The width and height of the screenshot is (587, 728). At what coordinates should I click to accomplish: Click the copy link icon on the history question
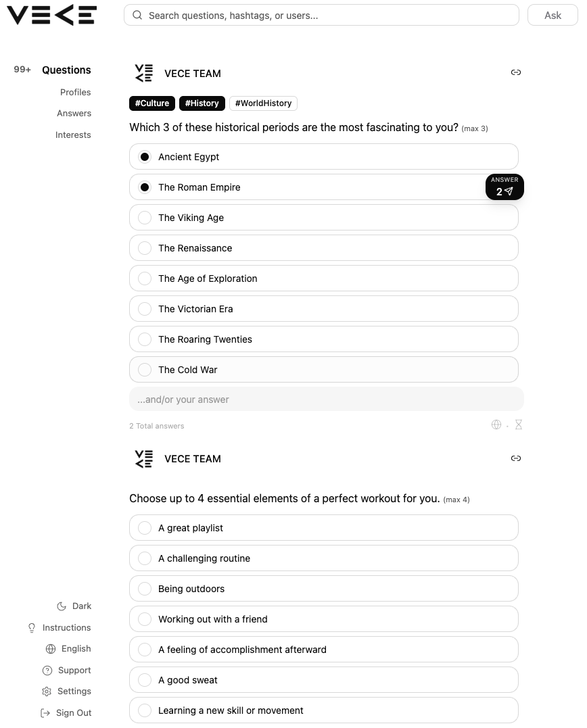tap(516, 72)
